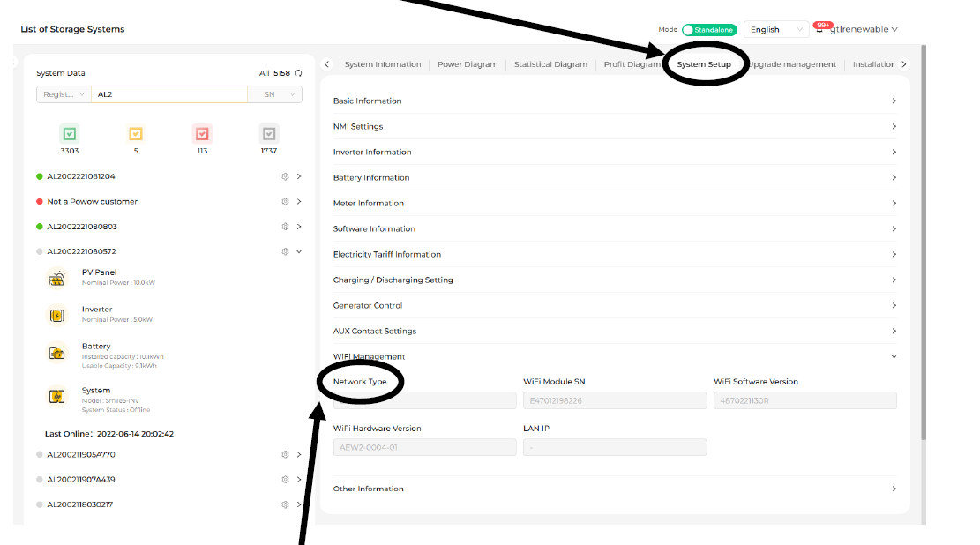This screenshot has width=980, height=545.
Task: Click the Battery icon
Action: pyautogui.click(x=57, y=353)
